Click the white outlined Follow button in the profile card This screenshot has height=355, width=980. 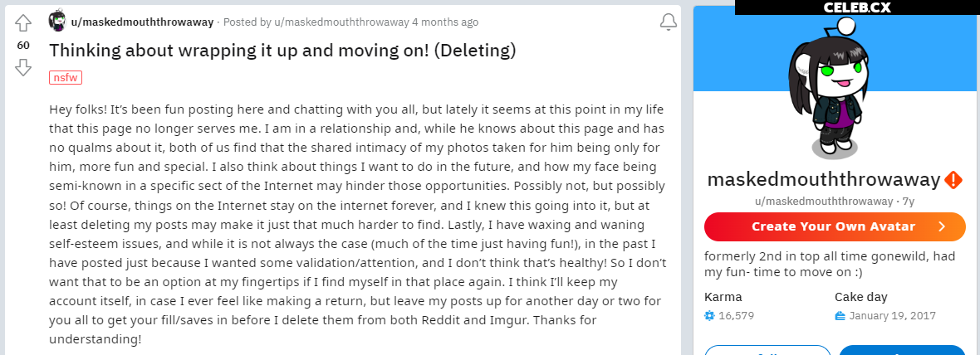point(767,350)
